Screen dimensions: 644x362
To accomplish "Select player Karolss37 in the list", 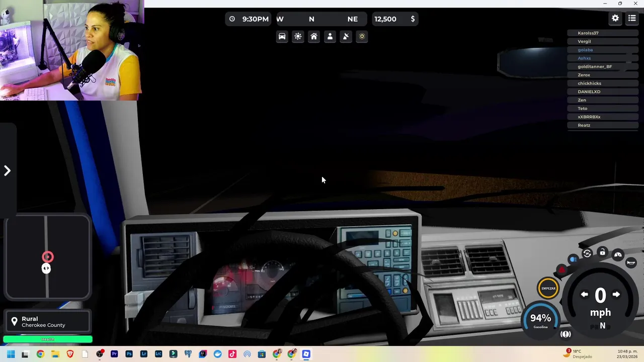I will [603, 33].
